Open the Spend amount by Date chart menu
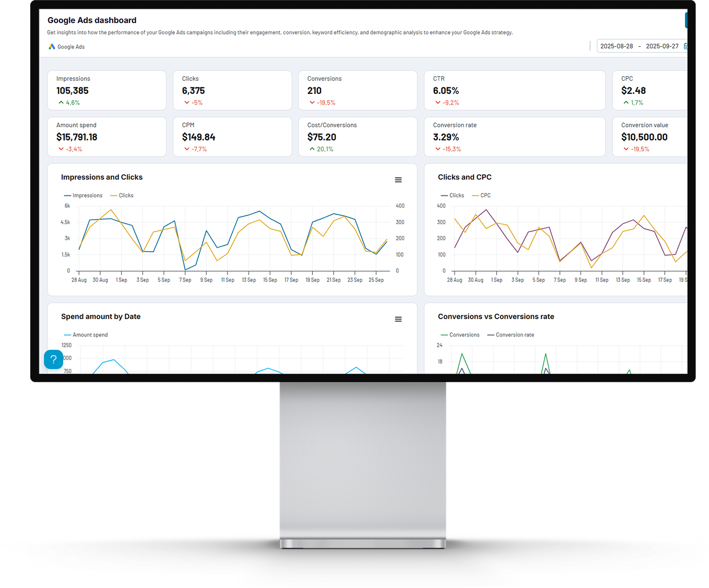The height and width of the screenshot is (588, 709). [x=398, y=319]
